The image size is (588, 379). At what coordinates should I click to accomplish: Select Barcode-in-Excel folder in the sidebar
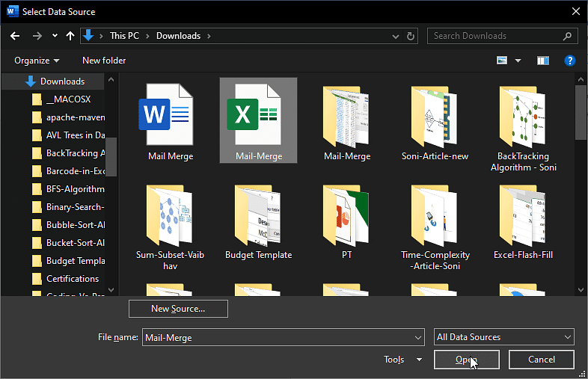pos(68,171)
